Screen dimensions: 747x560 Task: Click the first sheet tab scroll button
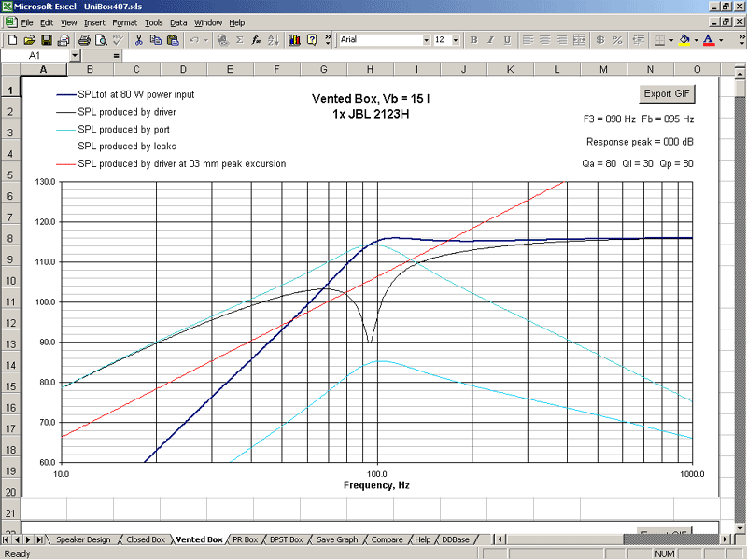click(x=6, y=539)
